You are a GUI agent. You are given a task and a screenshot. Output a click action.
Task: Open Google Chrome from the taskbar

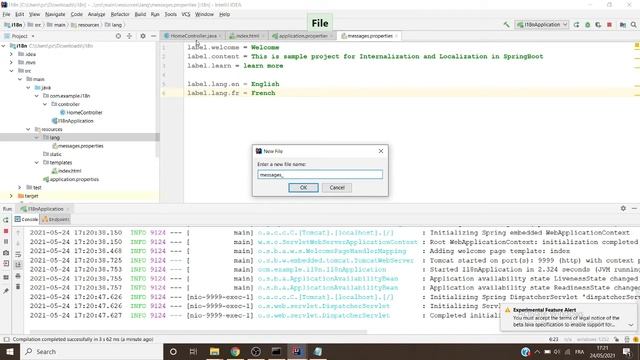coord(235,351)
